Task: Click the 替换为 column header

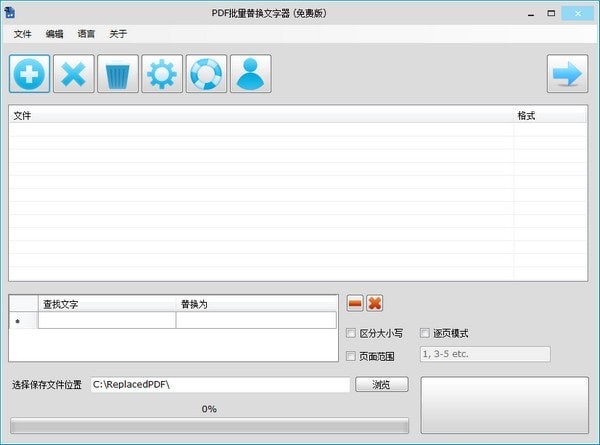Action: pos(256,304)
